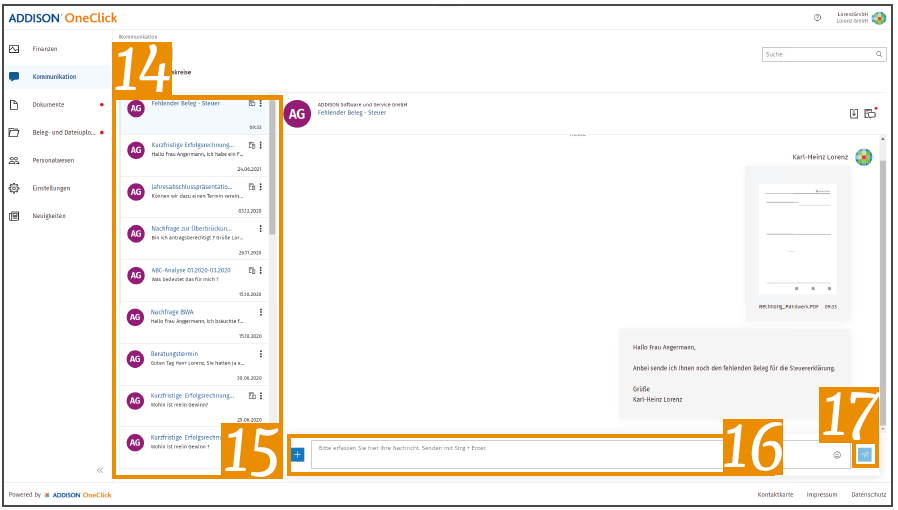Open the Finanzen section in sidebar

click(x=45, y=49)
